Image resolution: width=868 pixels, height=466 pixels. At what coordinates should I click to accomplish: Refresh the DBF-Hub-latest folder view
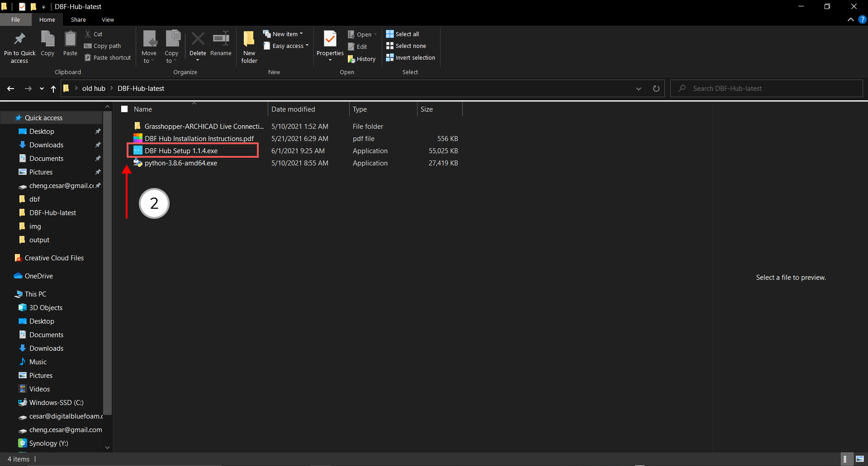656,89
